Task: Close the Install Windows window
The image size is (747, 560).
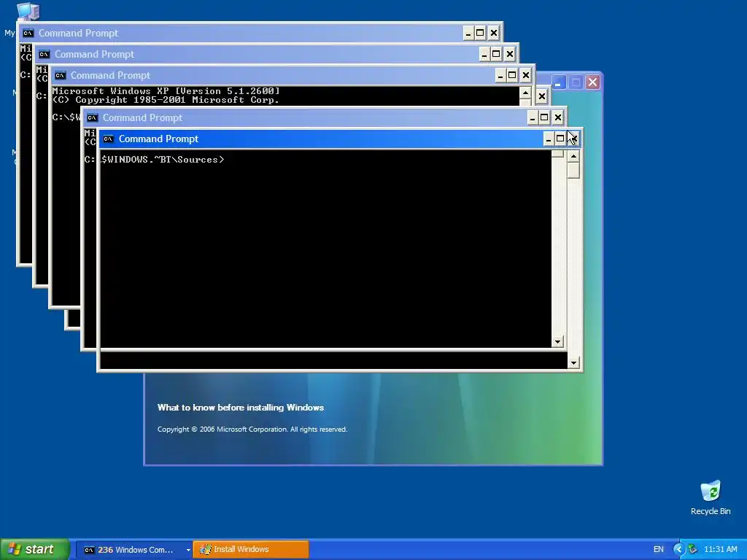Action: coord(592,82)
